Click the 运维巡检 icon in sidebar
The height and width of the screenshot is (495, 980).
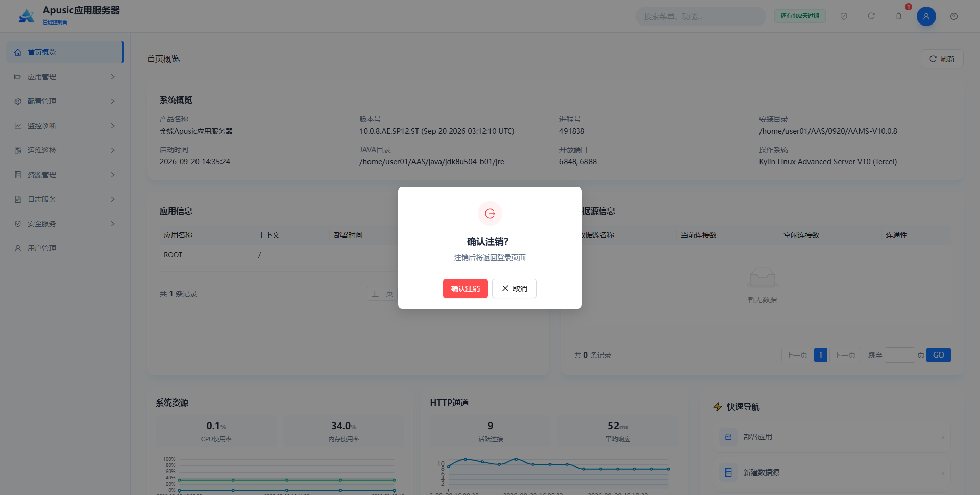tap(18, 150)
